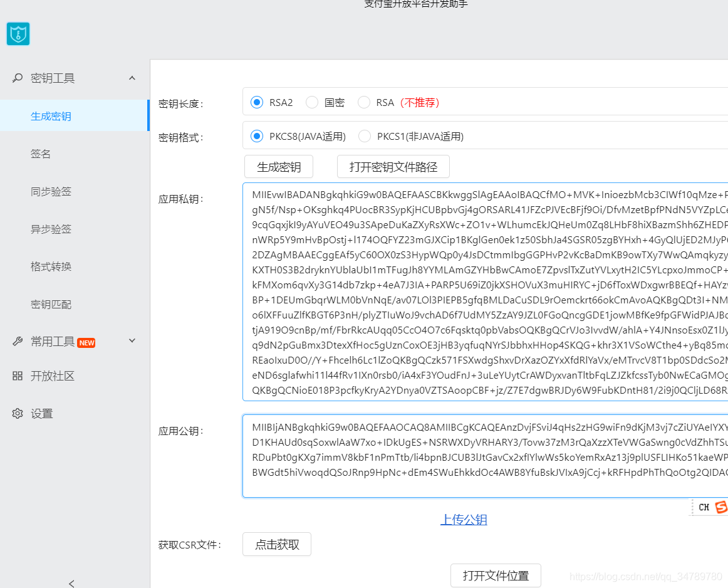This screenshot has width=728, height=588.
Task: Choose PKCS8(JAVA适用) key format
Action: point(257,136)
